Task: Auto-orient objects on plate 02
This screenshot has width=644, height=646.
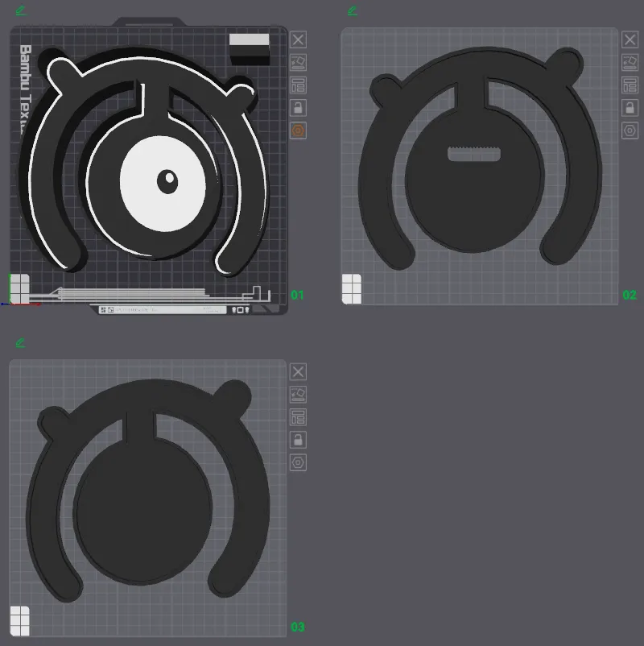Action: point(630,62)
